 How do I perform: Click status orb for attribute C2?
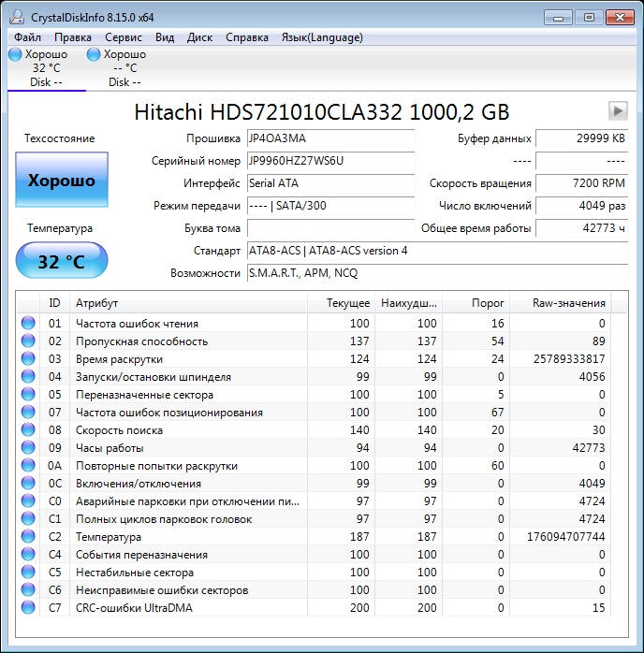tap(28, 536)
